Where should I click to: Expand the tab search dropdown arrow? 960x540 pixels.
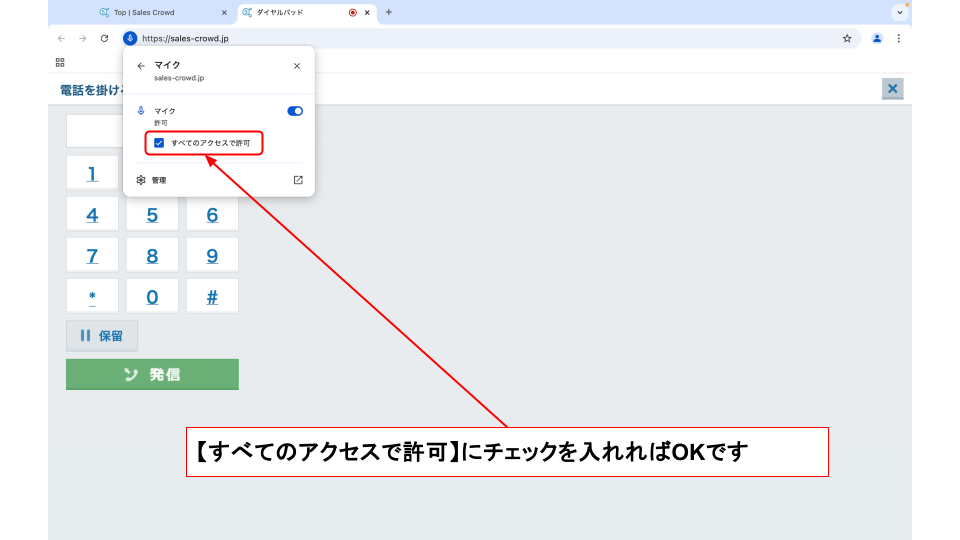[900, 12]
